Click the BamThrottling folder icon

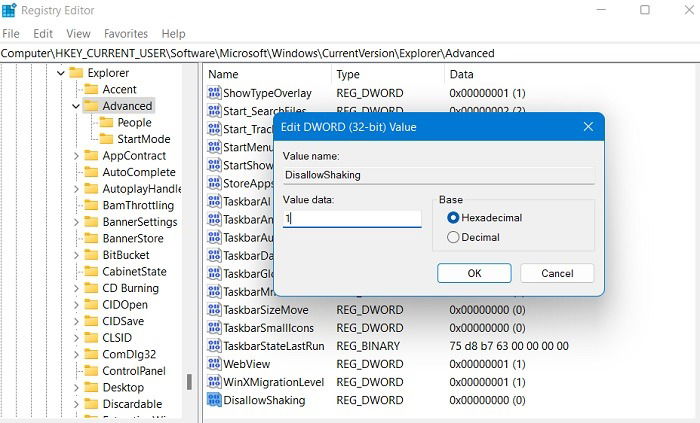coord(91,205)
